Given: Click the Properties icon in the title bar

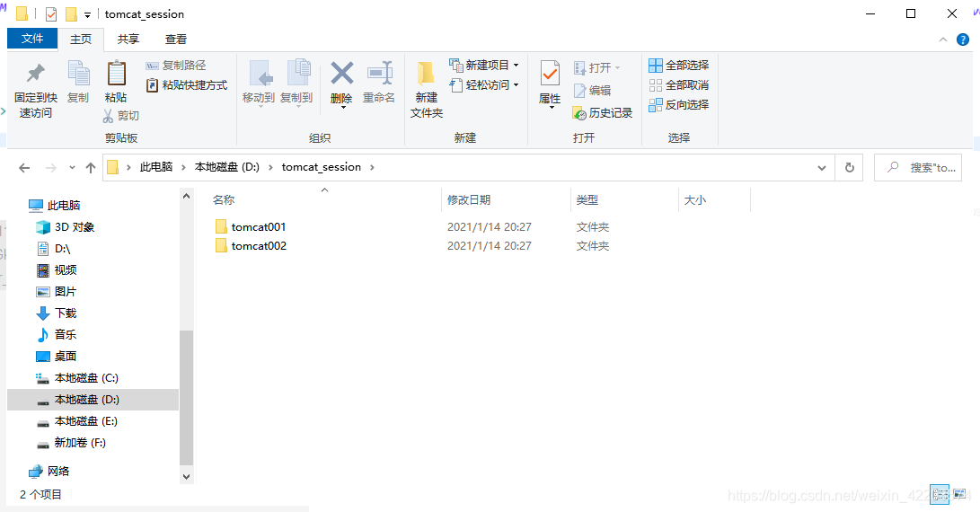Looking at the screenshot, I should pos(51,13).
